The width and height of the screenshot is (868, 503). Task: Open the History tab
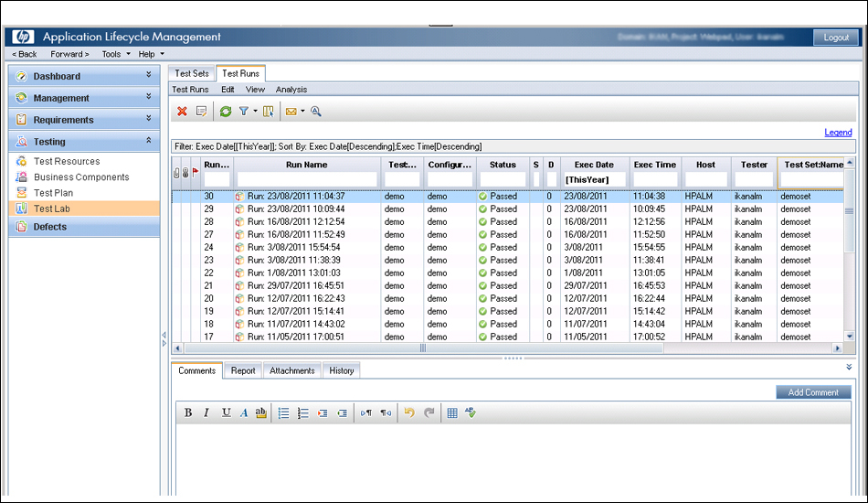(342, 370)
